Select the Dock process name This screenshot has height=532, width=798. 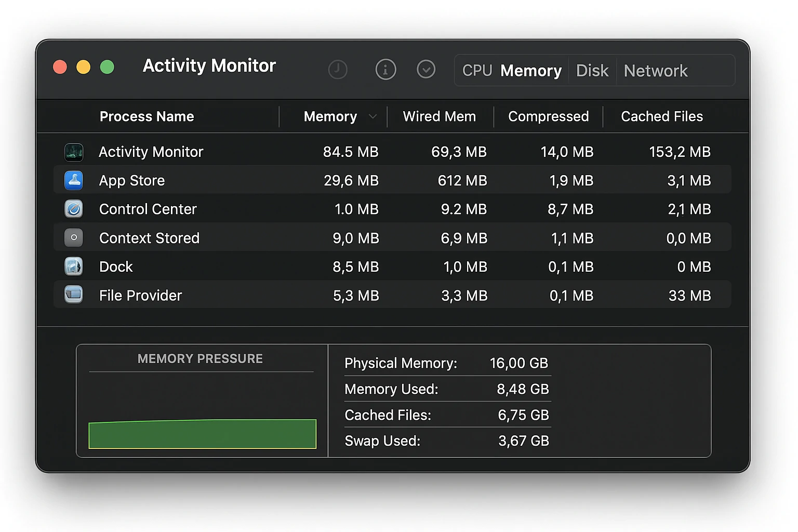pos(116,267)
